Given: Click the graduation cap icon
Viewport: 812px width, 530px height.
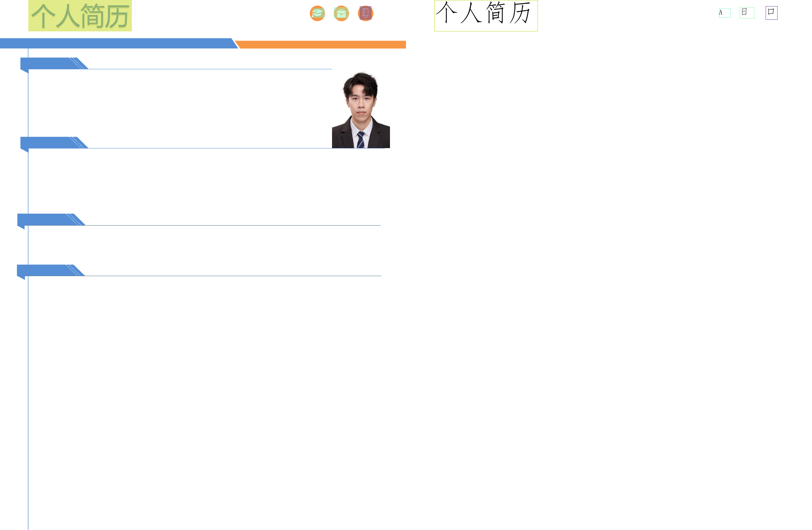Looking at the screenshot, I should click(x=317, y=13).
